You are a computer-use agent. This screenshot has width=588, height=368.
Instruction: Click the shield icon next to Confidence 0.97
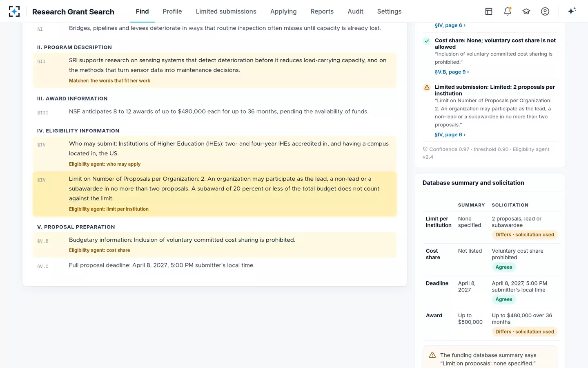click(425, 149)
